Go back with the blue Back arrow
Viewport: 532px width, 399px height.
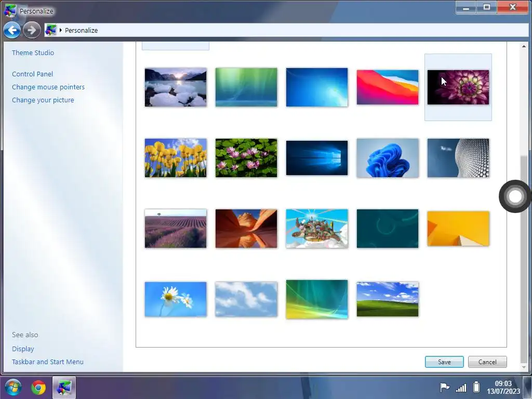click(12, 31)
